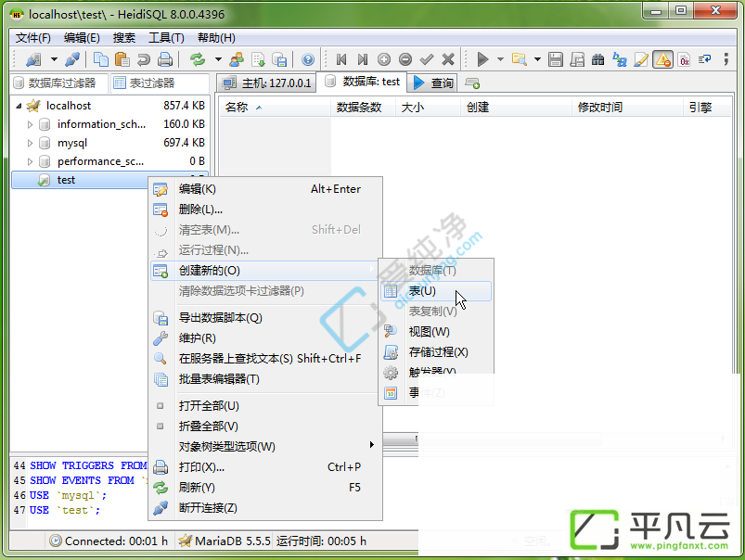Toggle the wrap long lines icon
Screen dimensions: 745x560
coord(705,59)
